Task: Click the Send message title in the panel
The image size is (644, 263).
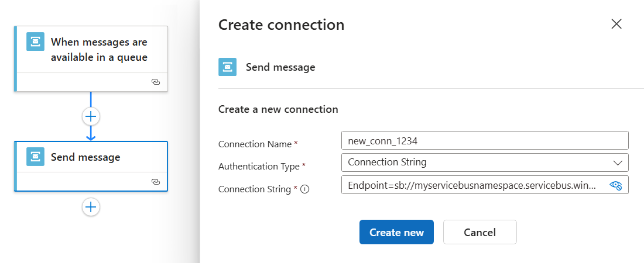Action: [280, 67]
